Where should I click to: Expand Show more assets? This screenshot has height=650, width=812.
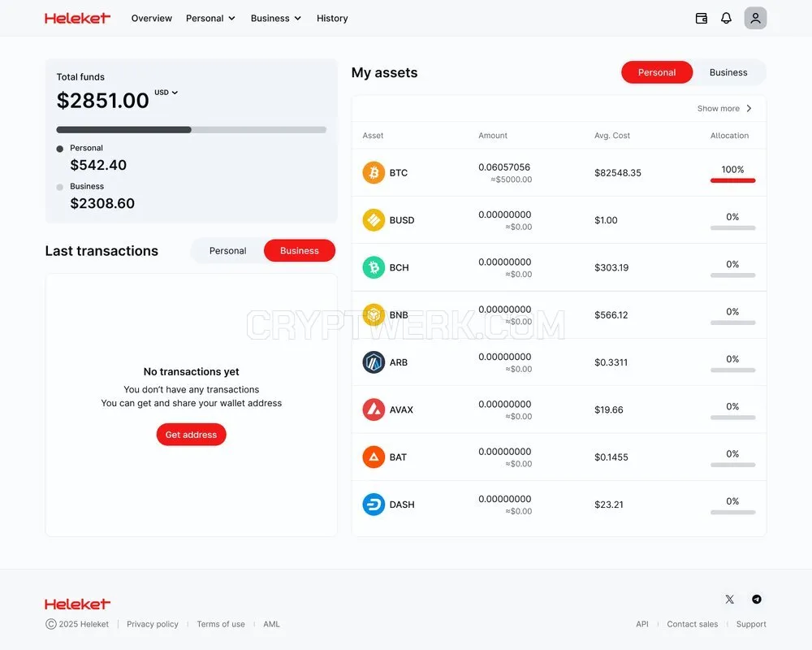(724, 108)
